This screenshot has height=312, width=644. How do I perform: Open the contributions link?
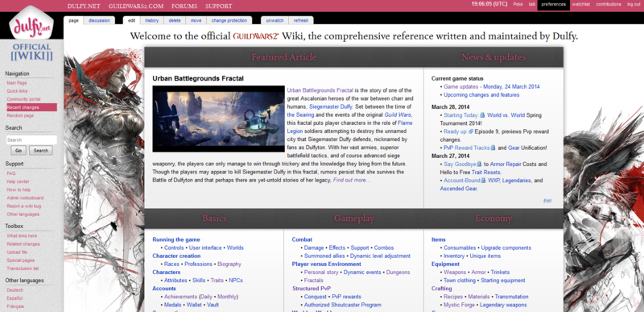tap(609, 5)
